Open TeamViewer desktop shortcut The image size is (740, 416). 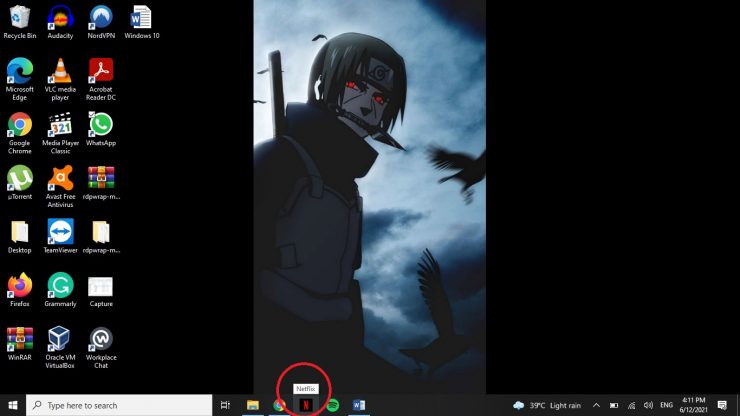click(60, 232)
